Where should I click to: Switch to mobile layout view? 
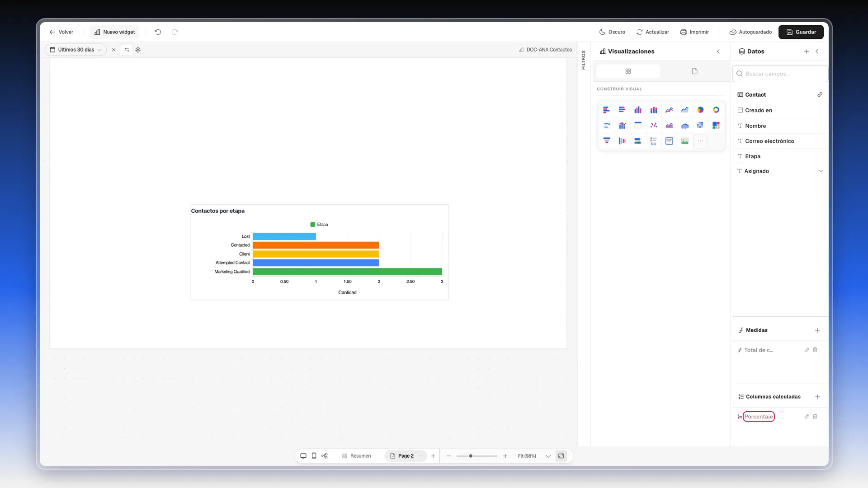314,456
